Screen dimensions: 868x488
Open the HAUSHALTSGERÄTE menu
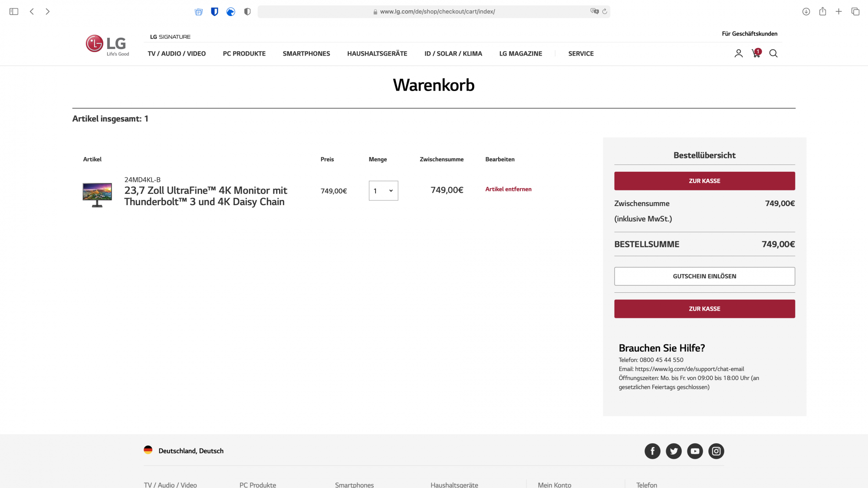[x=377, y=54]
